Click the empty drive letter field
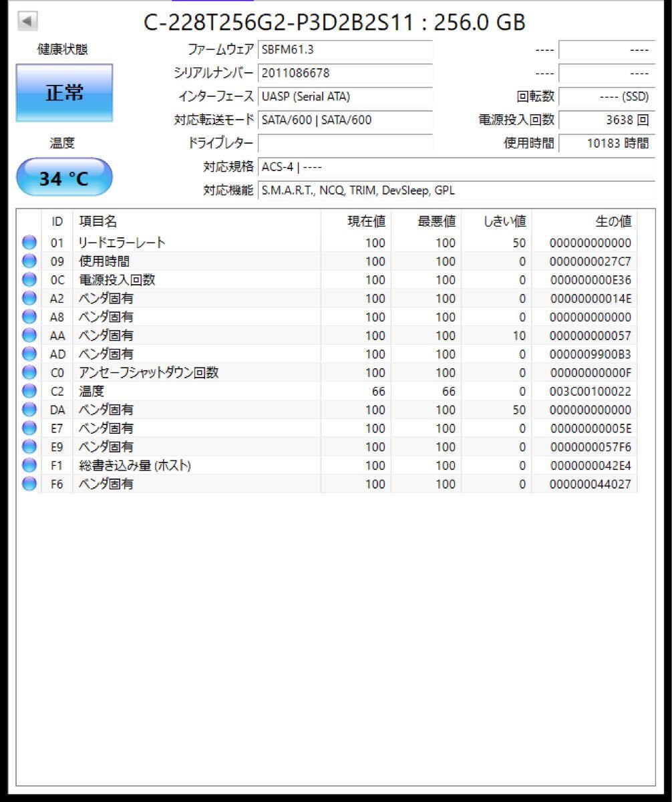 coord(345,143)
